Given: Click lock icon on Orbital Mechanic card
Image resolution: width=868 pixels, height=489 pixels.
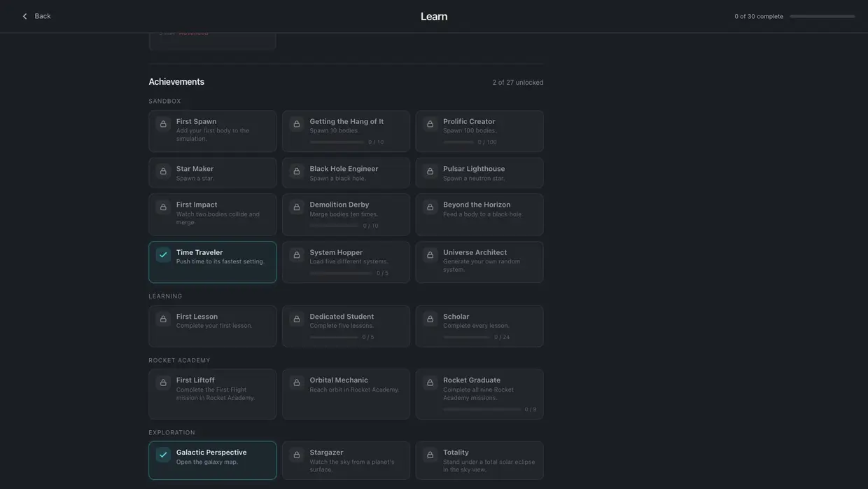Looking at the screenshot, I should [297, 383].
